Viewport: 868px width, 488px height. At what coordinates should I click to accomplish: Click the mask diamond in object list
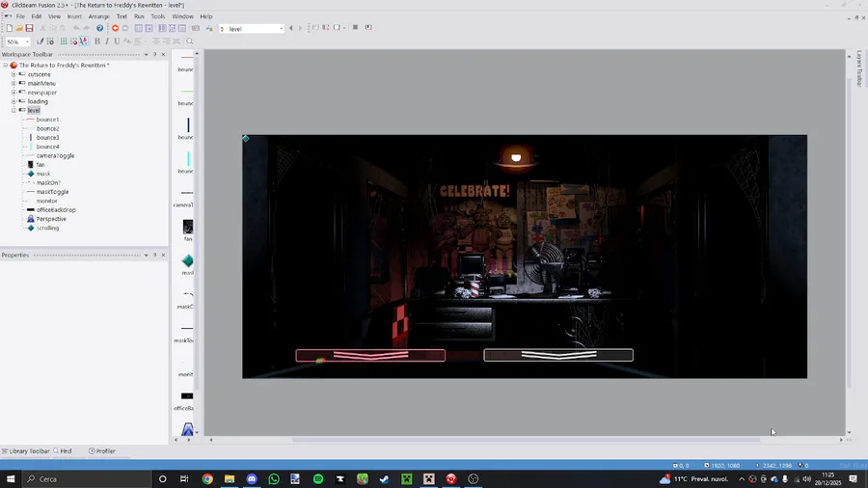tap(188, 260)
